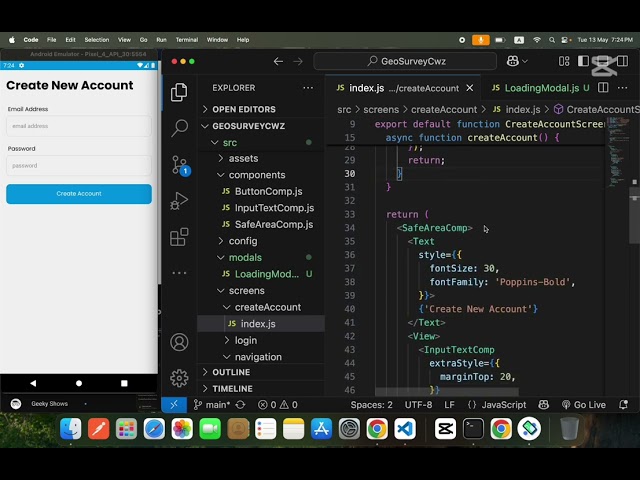Close the index.js editor tab
640x480 pixels.
coord(470,88)
